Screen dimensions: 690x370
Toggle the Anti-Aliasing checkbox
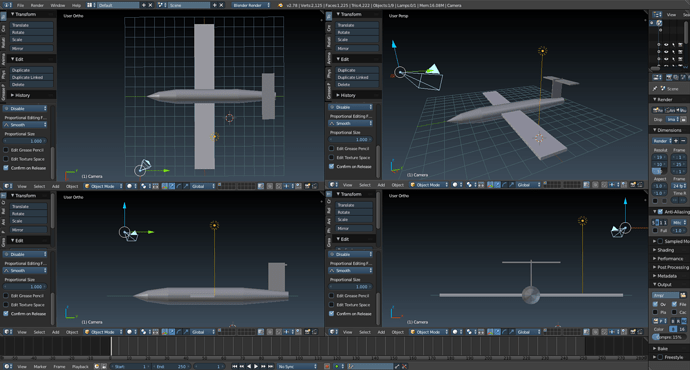[660, 212]
